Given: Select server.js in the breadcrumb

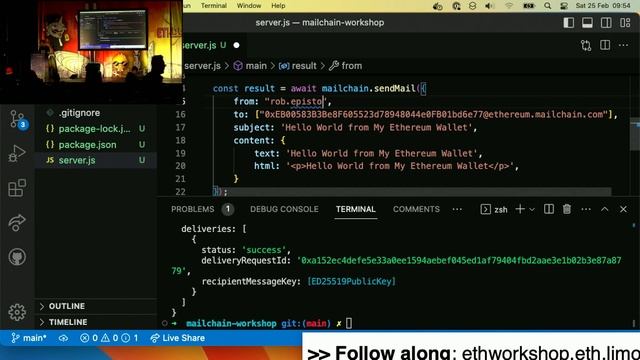Looking at the screenshot, I should point(202,66).
